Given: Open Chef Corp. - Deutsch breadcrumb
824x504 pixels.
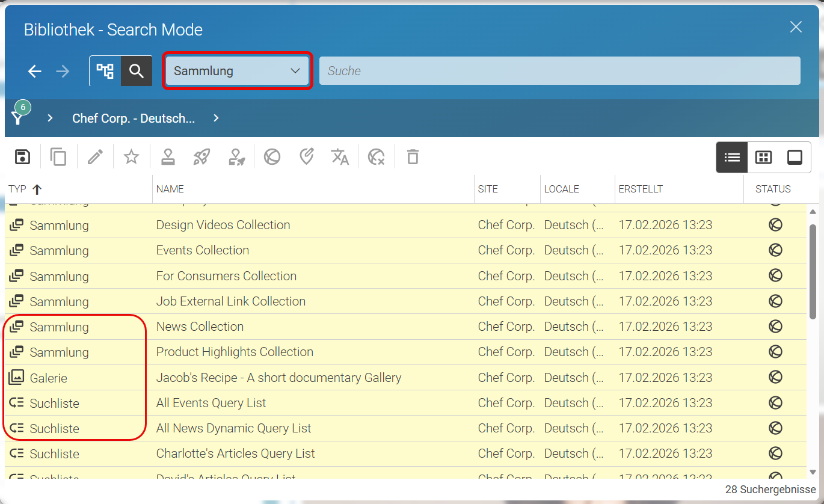Looking at the screenshot, I should tap(134, 118).
